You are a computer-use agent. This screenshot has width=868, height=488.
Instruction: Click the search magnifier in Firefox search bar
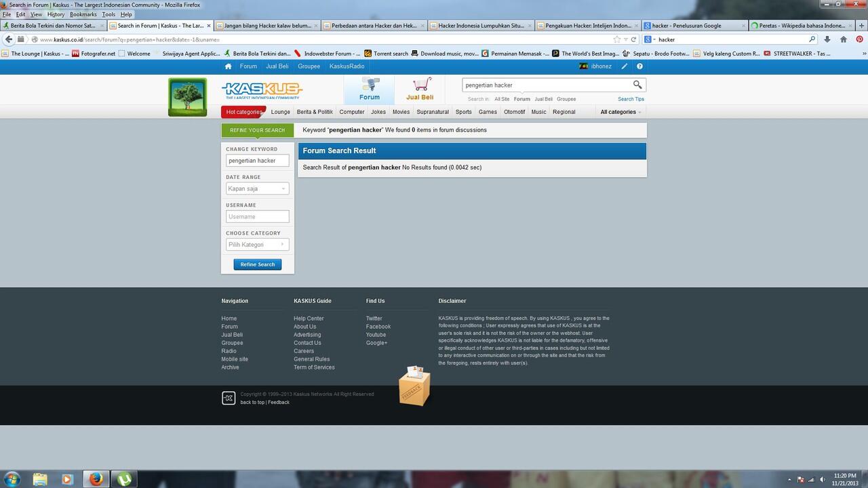812,39
